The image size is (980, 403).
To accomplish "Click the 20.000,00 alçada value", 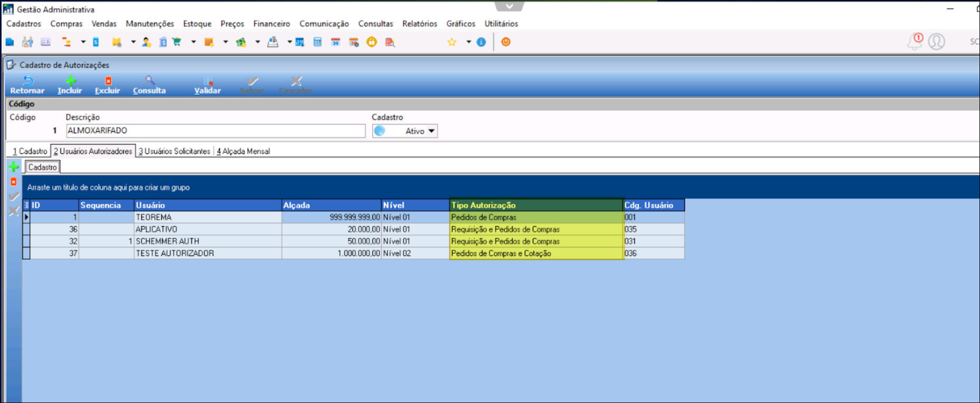I will point(331,229).
